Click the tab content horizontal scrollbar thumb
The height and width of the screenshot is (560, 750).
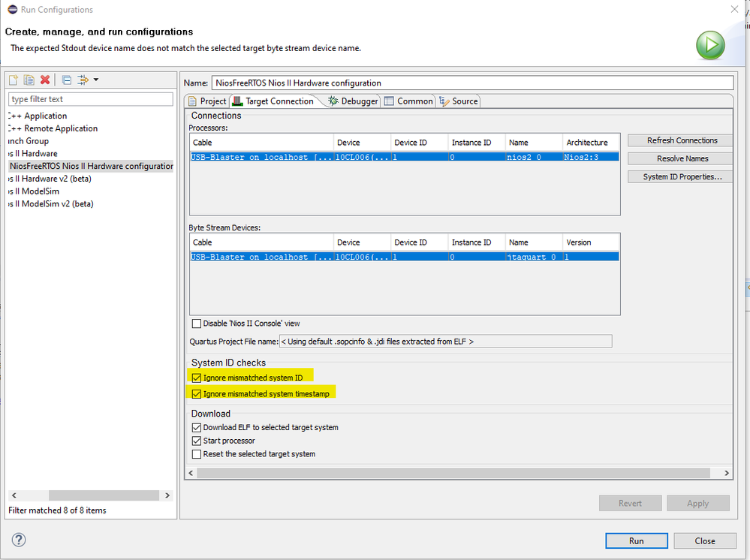[x=453, y=473]
